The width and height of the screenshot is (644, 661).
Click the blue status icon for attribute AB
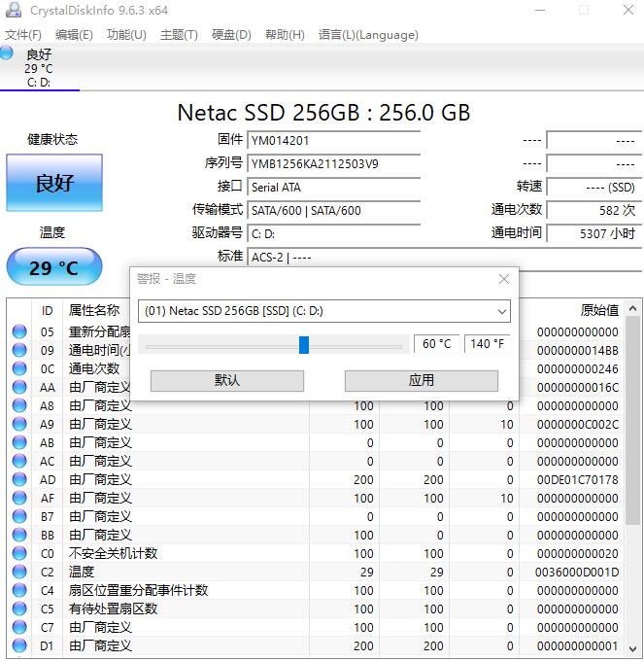coord(19,442)
